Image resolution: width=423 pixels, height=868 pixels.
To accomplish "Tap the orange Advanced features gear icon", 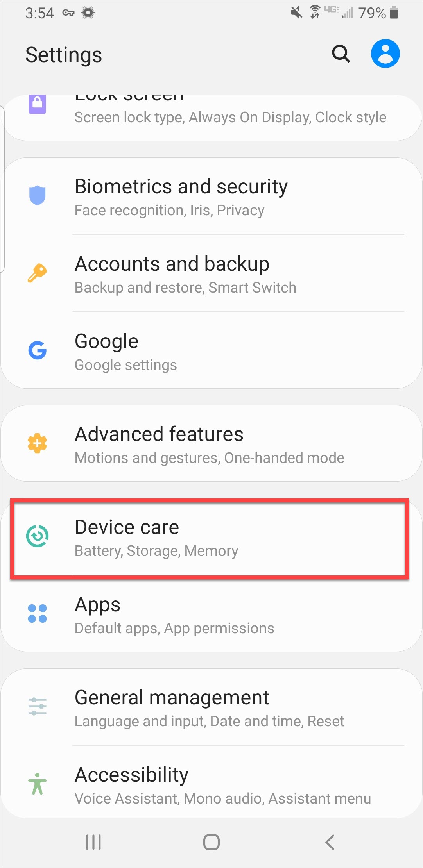I will (38, 443).
